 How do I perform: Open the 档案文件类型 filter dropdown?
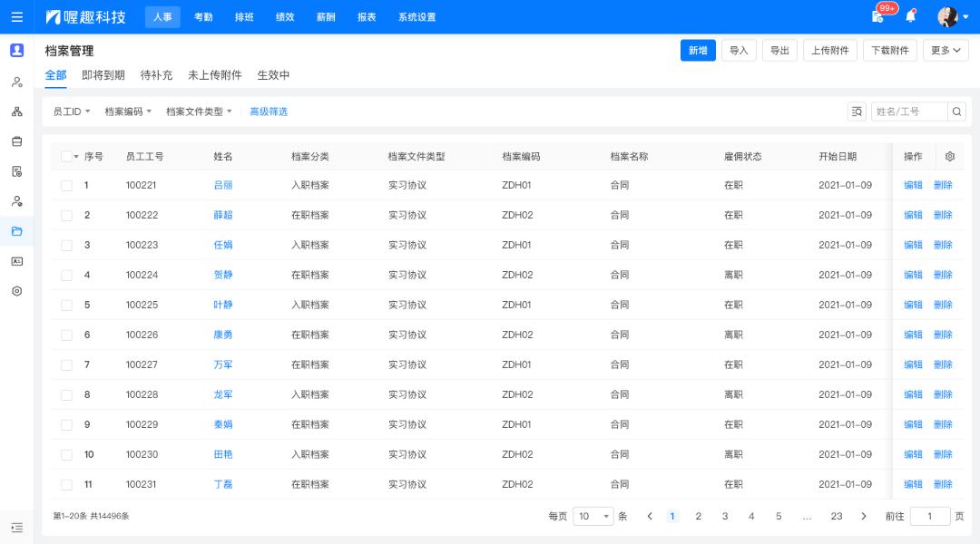pyautogui.click(x=199, y=112)
